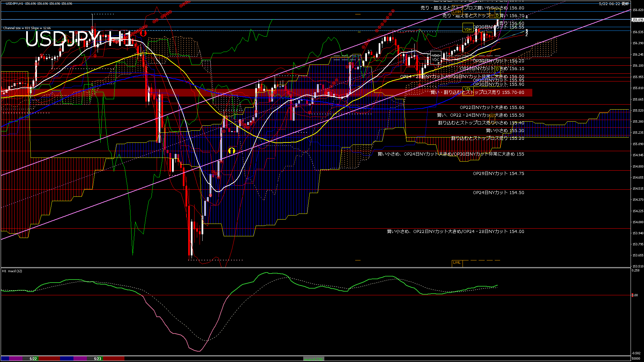The height and width of the screenshot is (362, 644).
Task: Click the 5/22 06:22 更新 timestamp label
Action: click(613, 4)
